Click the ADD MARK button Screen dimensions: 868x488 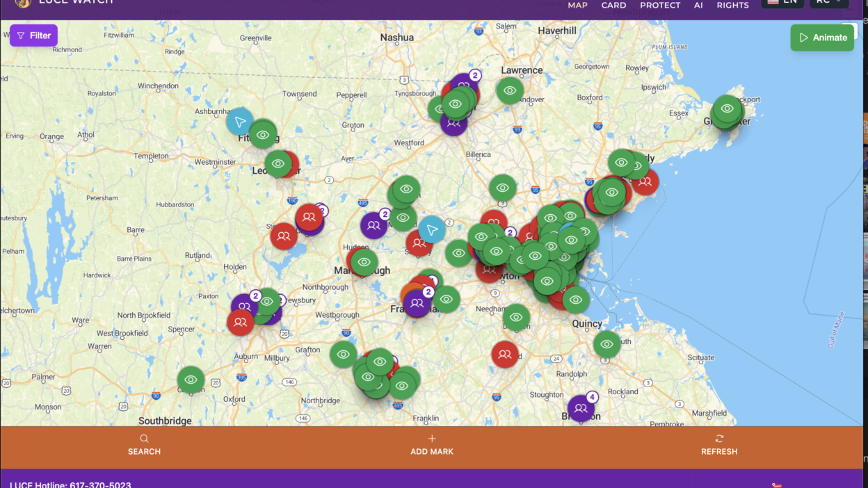(432, 445)
